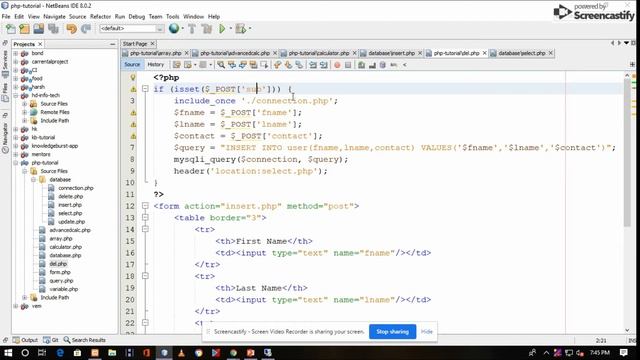Collapse the code fold at line 12 form tag

coord(145,206)
